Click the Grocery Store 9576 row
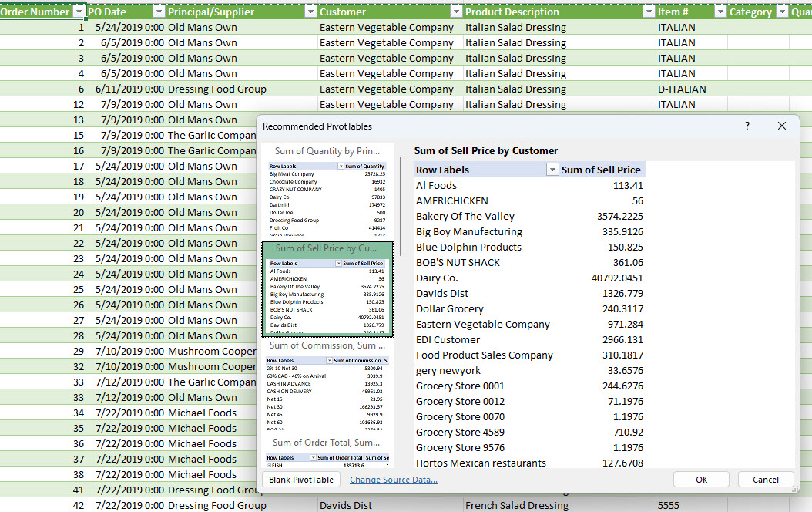Screen dimensions: 812x512 coord(530,448)
